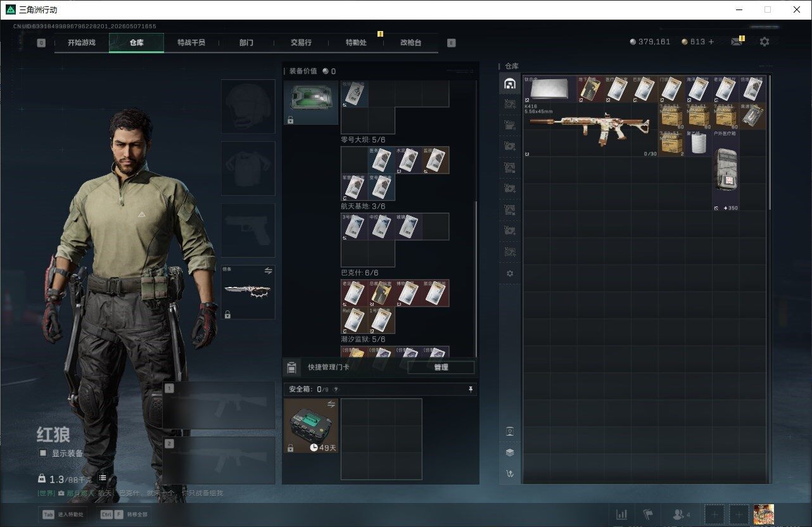Select the 户外医疗箱 medical bag
This screenshot has width=812, height=527.
pos(725,170)
